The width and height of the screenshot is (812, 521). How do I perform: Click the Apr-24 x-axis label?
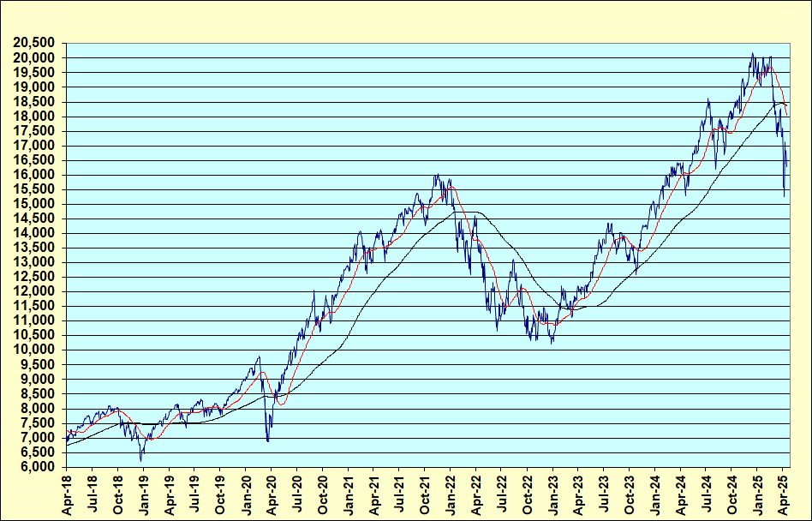[681, 495]
